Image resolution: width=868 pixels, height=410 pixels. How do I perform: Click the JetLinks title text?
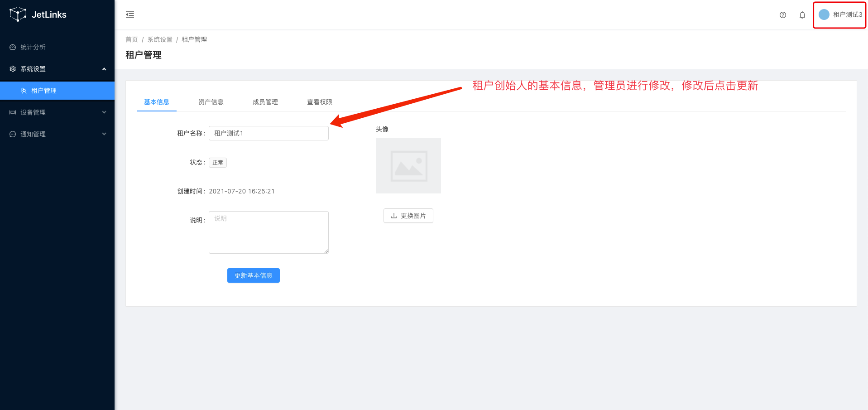point(49,14)
